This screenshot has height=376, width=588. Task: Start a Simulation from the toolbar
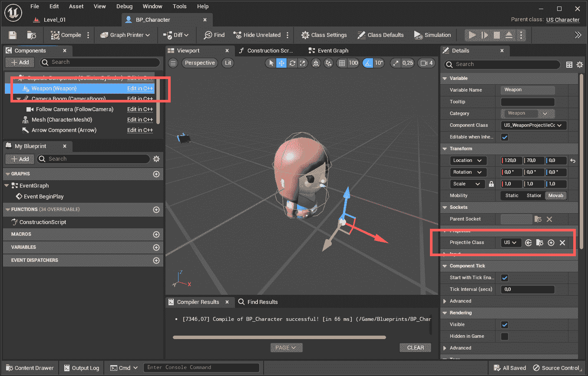(433, 35)
